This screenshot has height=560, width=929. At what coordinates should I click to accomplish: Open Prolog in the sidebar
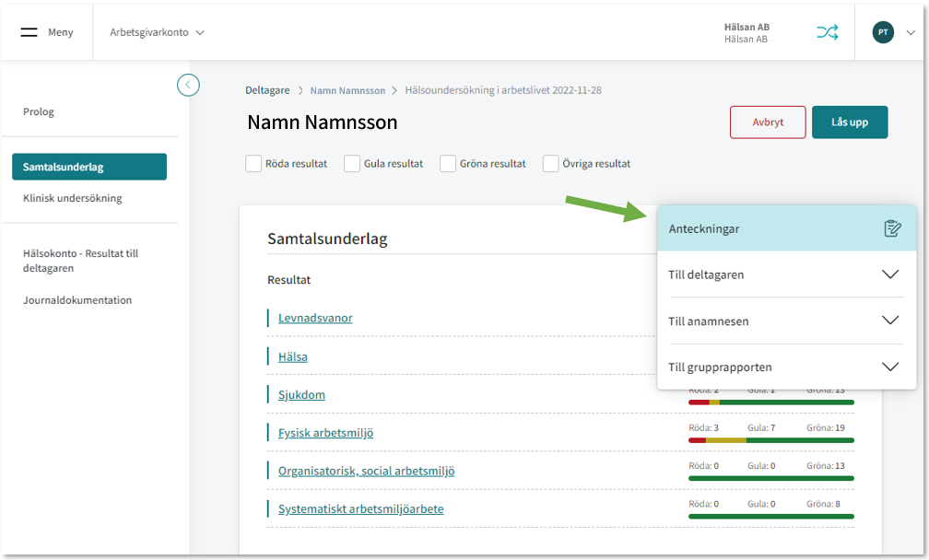click(39, 111)
